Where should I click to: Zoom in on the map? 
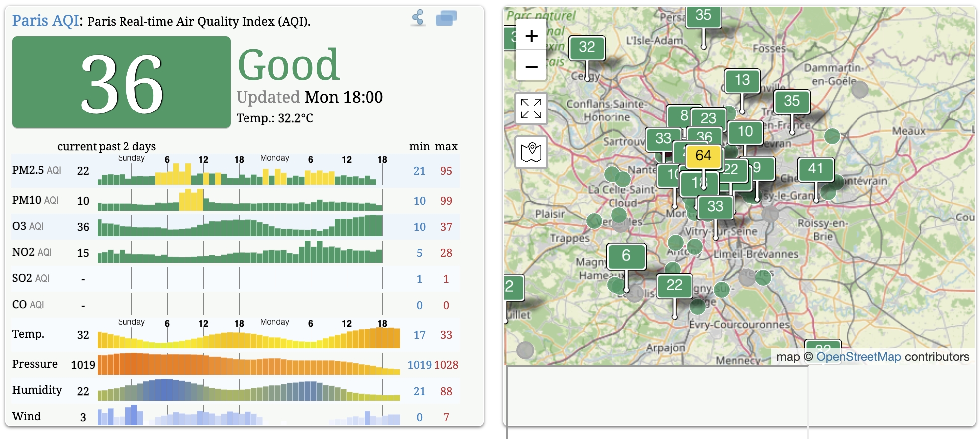click(531, 36)
